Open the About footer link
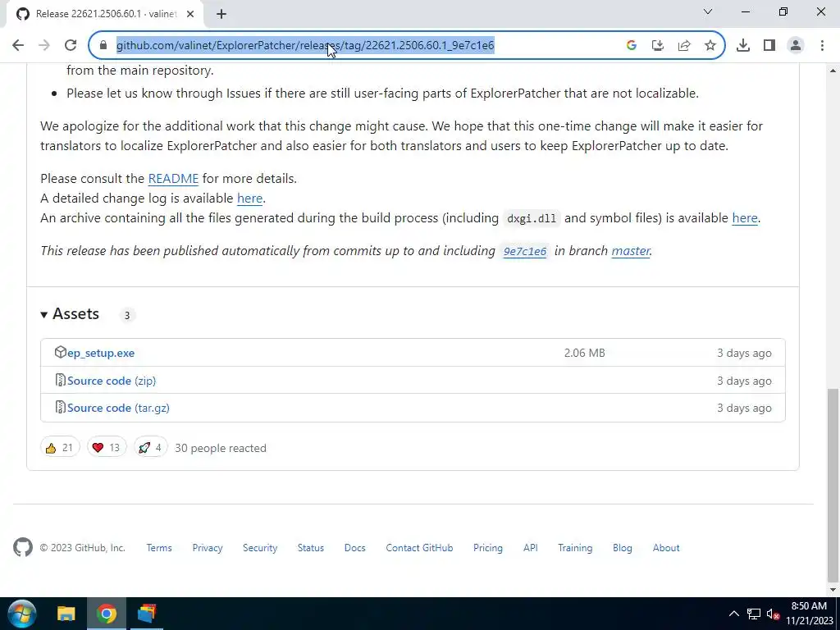The image size is (840, 630). 666,548
